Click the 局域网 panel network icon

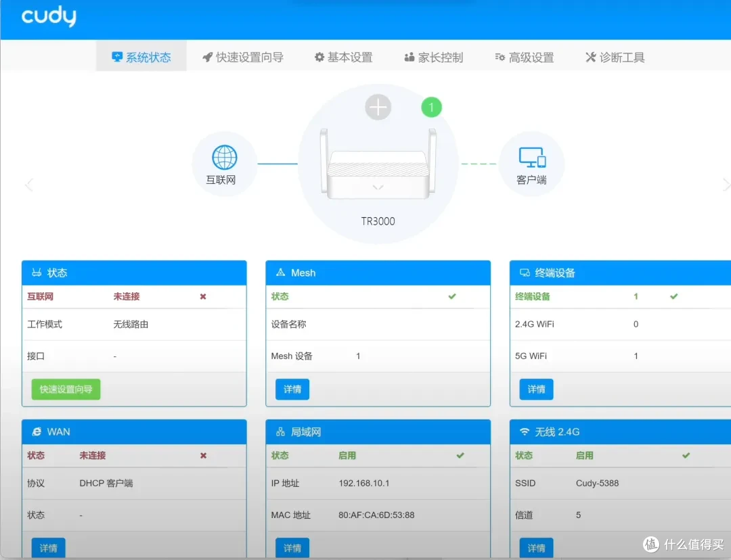(x=280, y=431)
